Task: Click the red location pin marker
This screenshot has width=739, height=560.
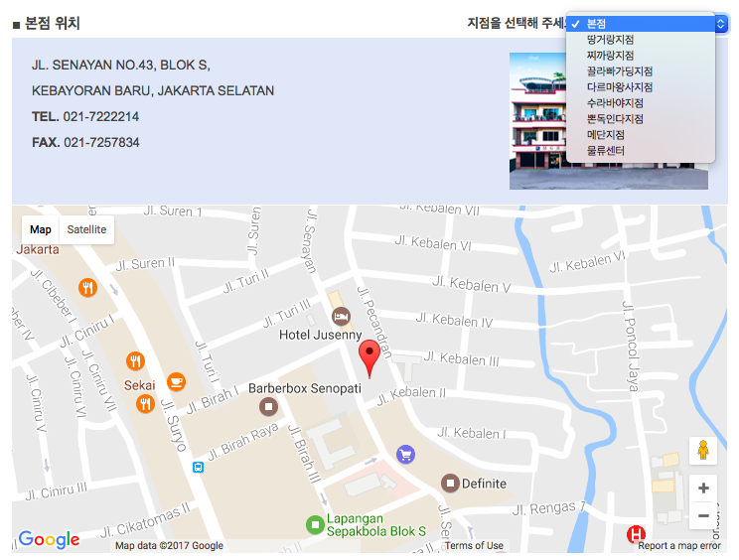Action: point(369,359)
